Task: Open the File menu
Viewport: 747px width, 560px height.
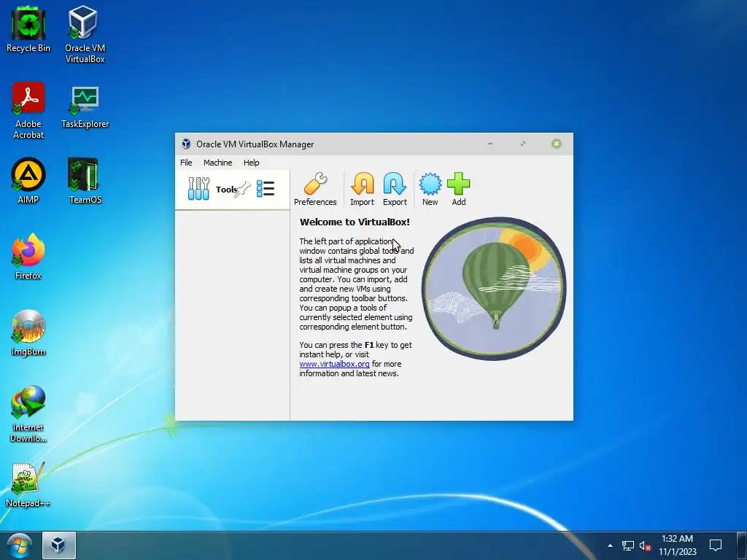Action: pyautogui.click(x=186, y=163)
